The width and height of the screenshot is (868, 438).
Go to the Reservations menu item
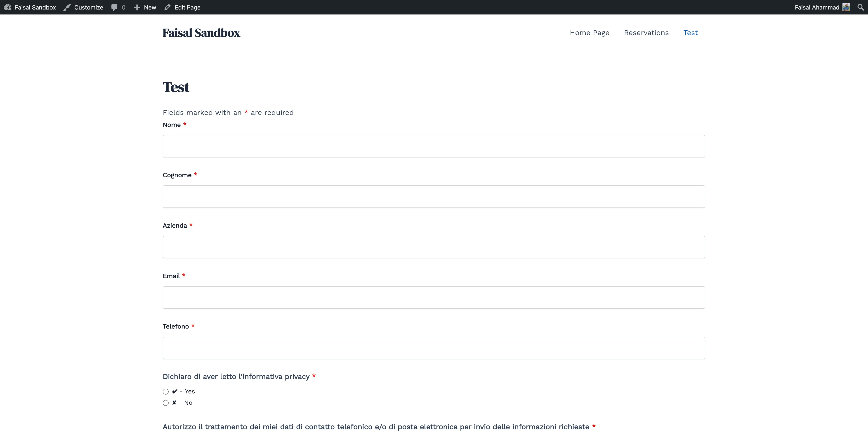[646, 33]
